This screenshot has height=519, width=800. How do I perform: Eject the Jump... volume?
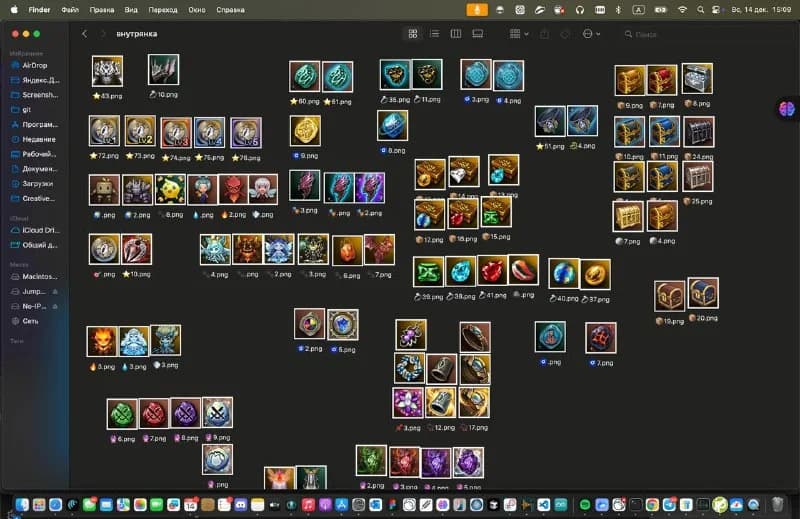(55, 292)
